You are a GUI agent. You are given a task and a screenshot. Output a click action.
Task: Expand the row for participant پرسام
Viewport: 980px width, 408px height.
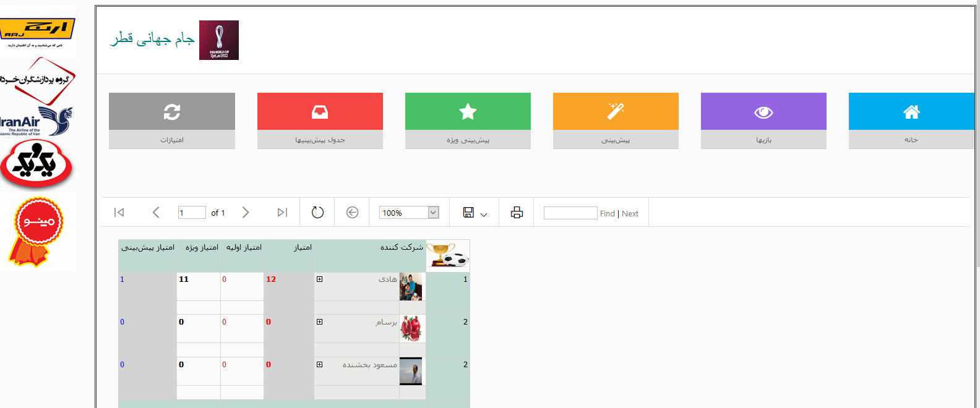pos(320,322)
